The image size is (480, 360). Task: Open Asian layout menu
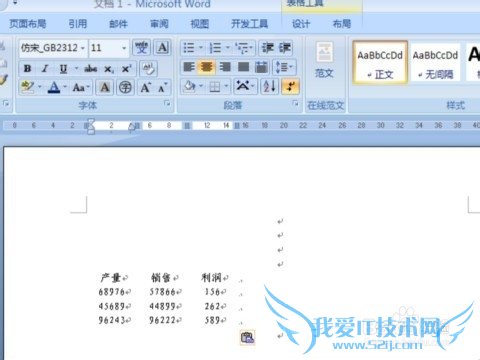click(245, 87)
